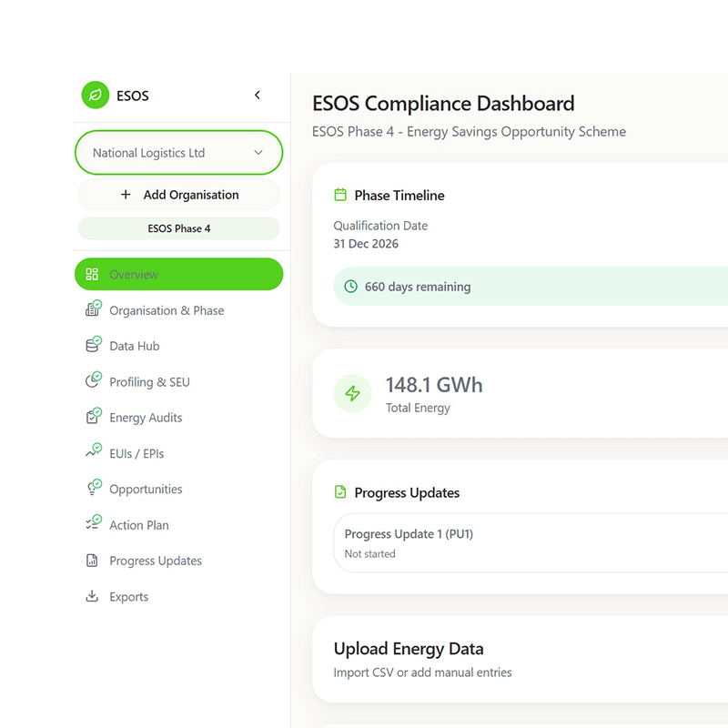The width and height of the screenshot is (728, 728).
Task: Click the green energy bolt icon
Action: tap(352, 393)
